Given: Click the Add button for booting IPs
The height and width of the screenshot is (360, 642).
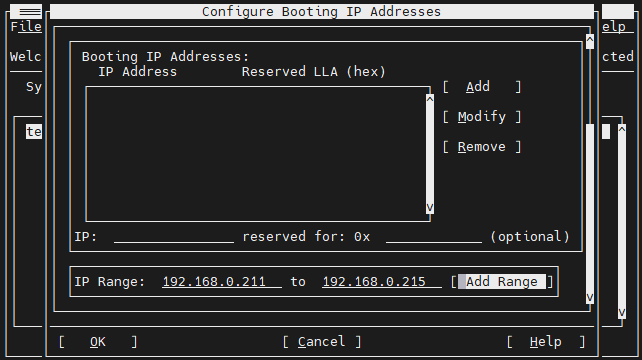Looking at the screenshot, I should pyautogui.click(x=482, y=87).
